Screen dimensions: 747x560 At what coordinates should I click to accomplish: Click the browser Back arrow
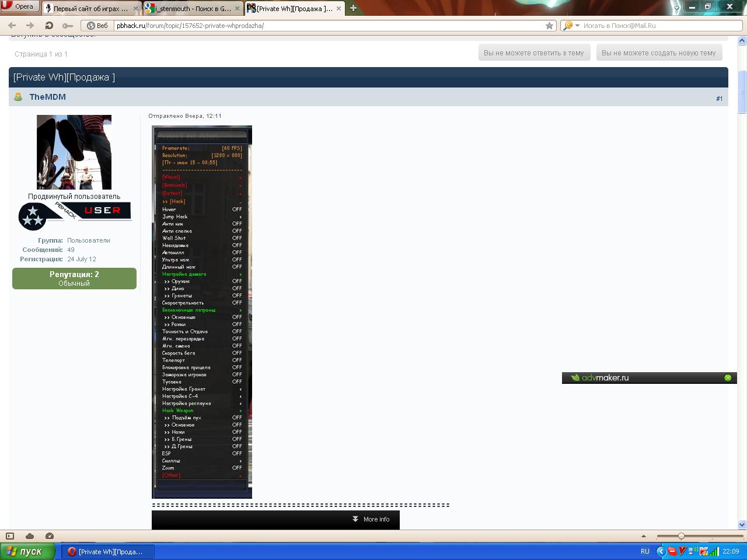coord(12,26)
